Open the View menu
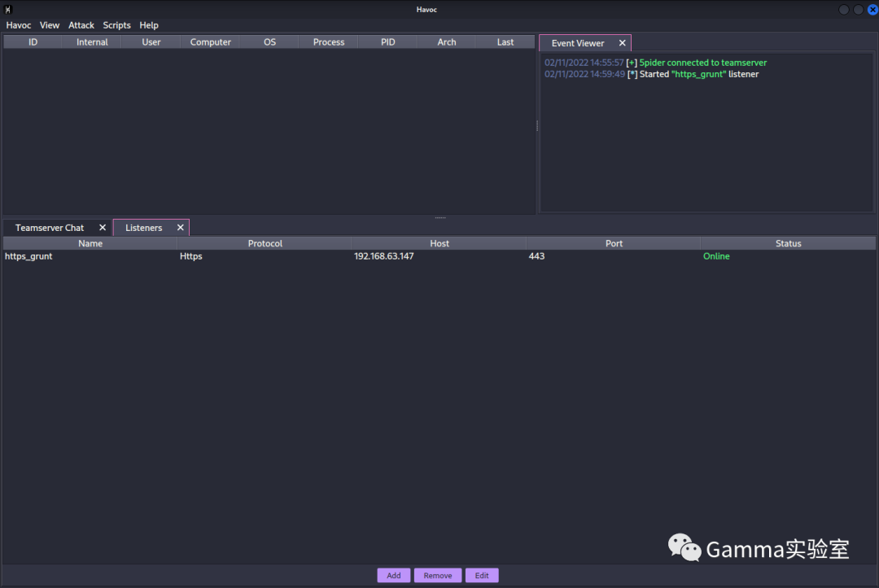The height and width of the screenshot is (588, 879). [50, 25]
